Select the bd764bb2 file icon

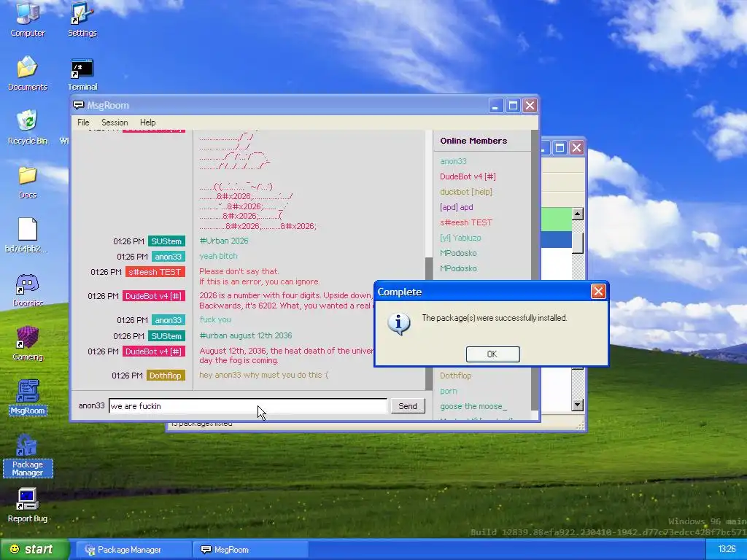[x=27, y=236]
